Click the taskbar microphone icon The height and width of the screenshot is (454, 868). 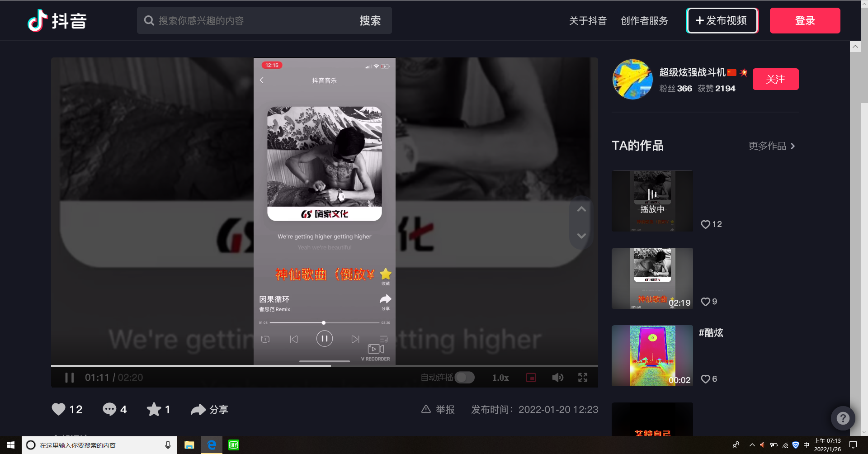coord(168,445)
